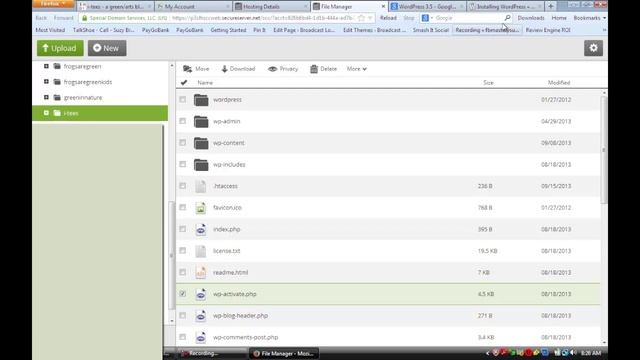Screen dimensions: 640x360
Task: Select greeninnature folder in sidebar
Action: pyautogui.click(x=83, y=98)
